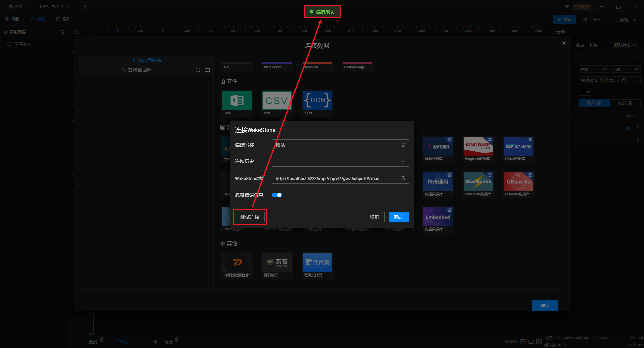
Task: Expand the 连接历史 dropdown
Action: (x=340, y=161)
